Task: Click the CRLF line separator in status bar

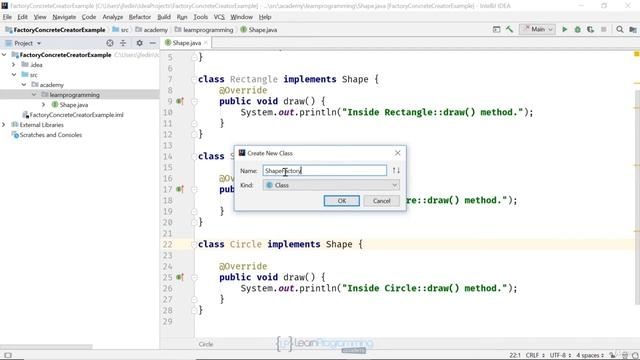Action: tap(535, 355)
